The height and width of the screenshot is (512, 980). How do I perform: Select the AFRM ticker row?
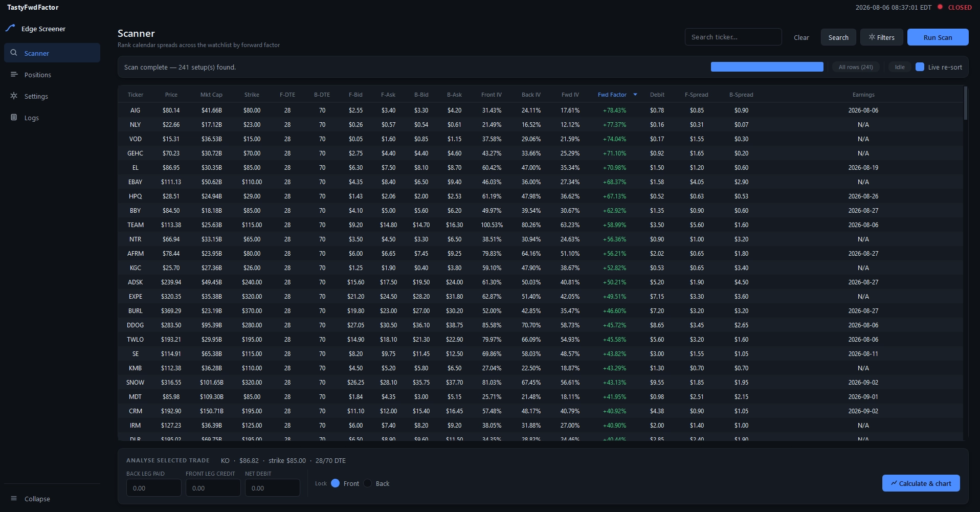click(541, 253)
